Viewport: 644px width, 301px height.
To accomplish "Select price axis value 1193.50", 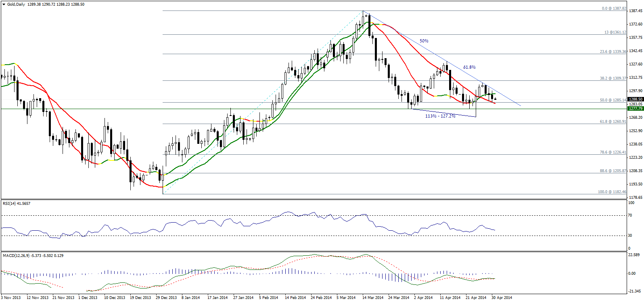I will pos(636,184).
